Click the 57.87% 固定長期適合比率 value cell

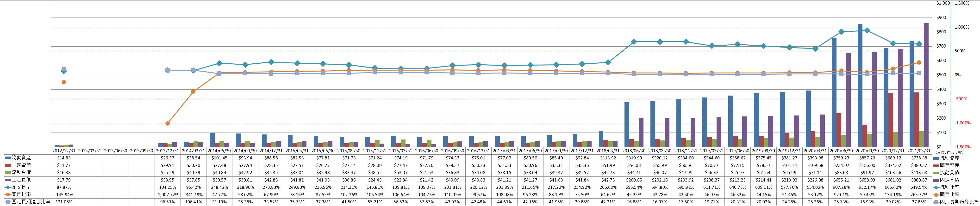[426, 202]
